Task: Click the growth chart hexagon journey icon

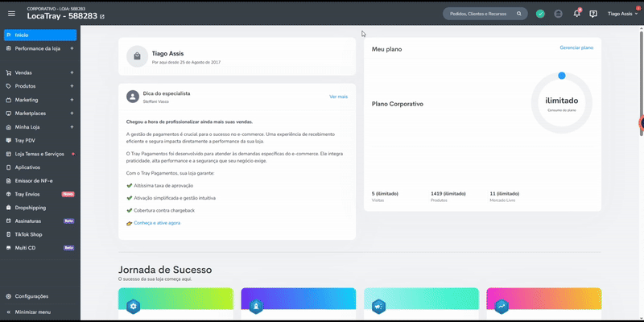Action: (x=502, y=307)
